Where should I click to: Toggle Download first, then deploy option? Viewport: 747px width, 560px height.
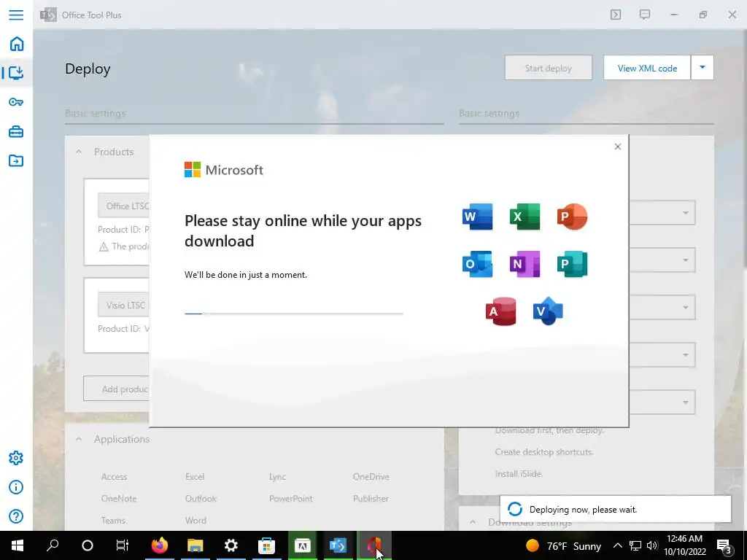549,430
